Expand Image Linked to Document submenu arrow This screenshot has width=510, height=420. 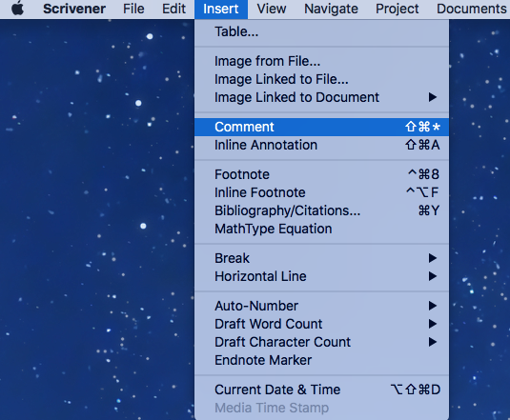click(432, 97)
